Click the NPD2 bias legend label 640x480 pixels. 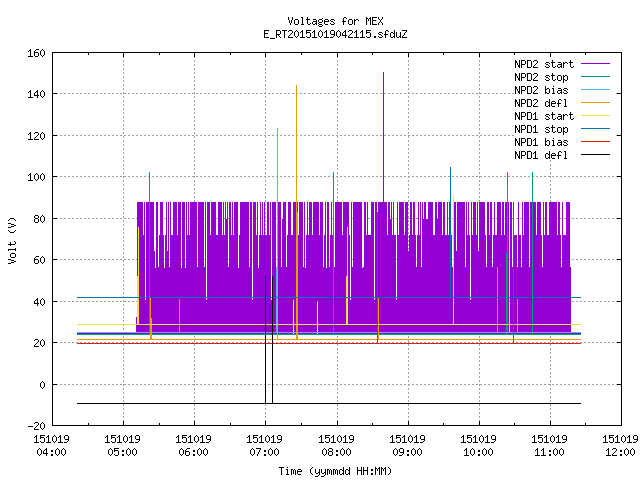tap(541, 90)
